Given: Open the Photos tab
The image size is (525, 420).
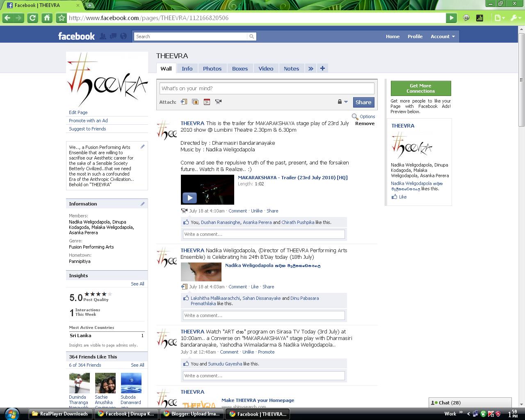Looking at the screenshot, I should pos(212,68).
